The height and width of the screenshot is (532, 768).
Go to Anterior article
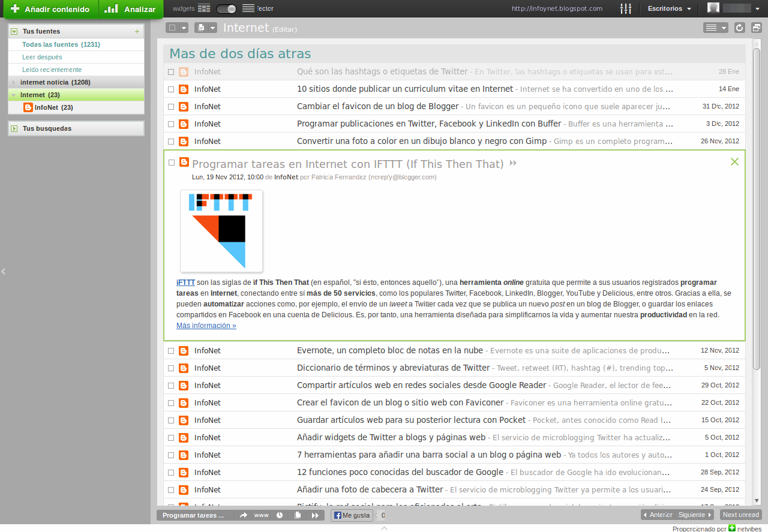(658, 515)
